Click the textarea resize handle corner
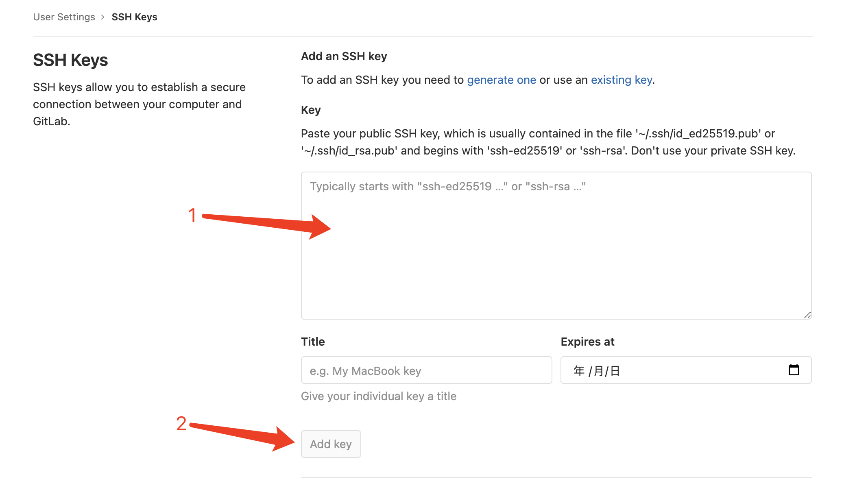 tap(808, 316)
